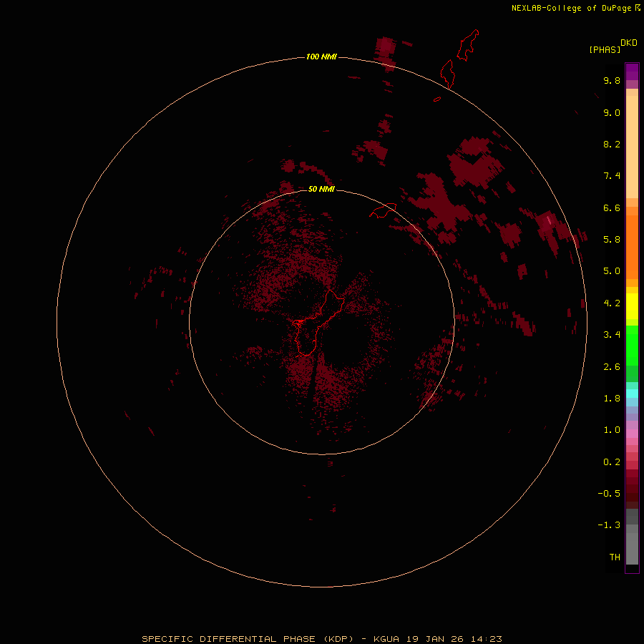Pick the light peach band of the color bar
This screenshot has height=644, width=644.
click(x=632, y=147)
